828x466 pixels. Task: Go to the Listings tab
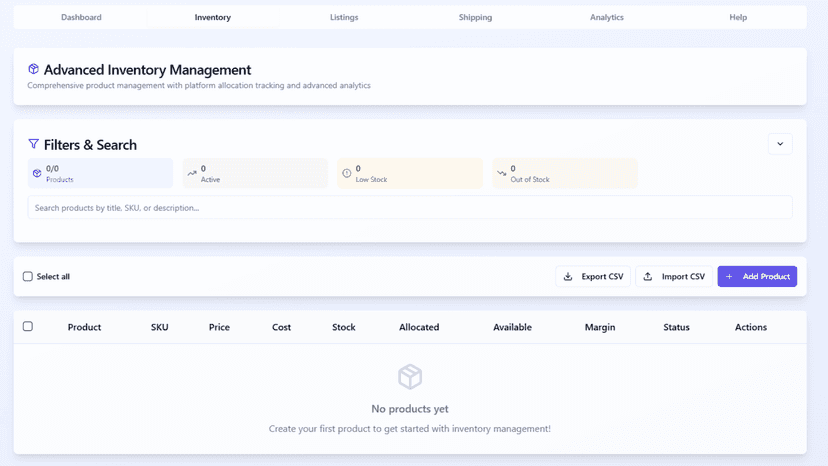(344, 17)
